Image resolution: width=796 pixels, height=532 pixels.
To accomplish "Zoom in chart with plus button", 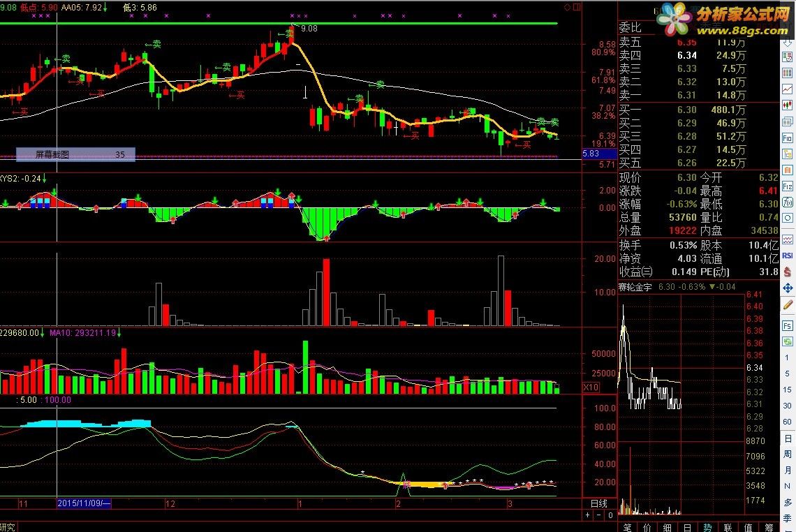I will tap(588, 515).
